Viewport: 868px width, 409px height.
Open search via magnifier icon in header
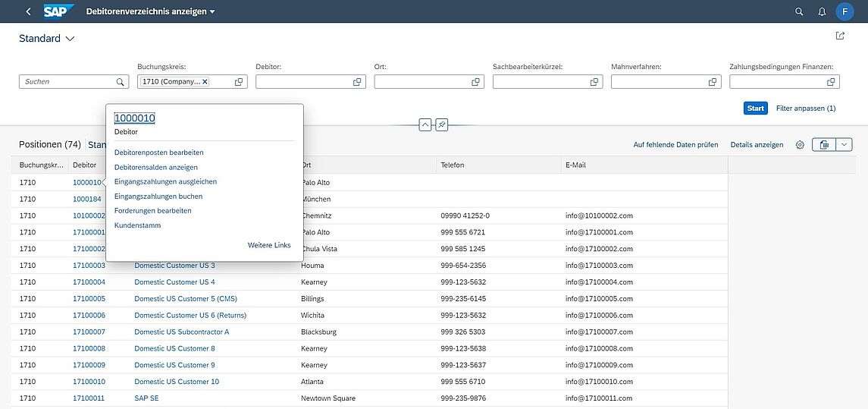click(x=799, y=11)
